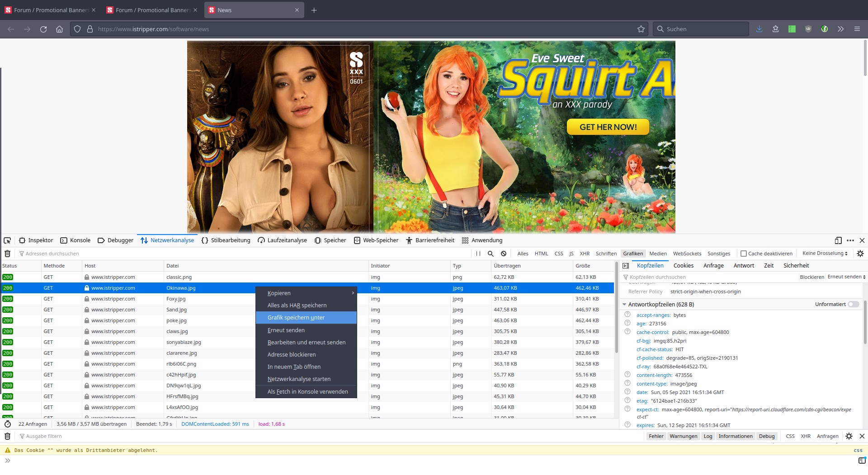Close the first Forum tab
The image size is (868, 475).
coord(94,10)
